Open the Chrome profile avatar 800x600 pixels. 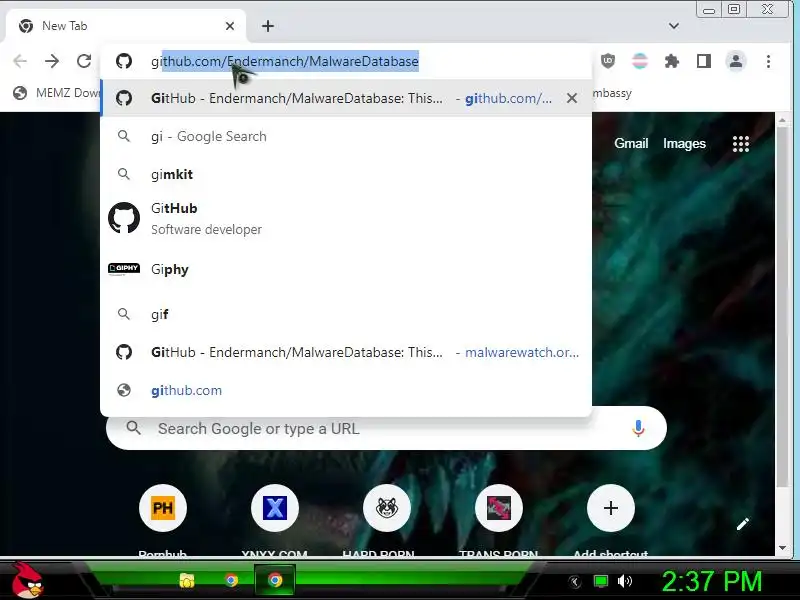(736, 61)
